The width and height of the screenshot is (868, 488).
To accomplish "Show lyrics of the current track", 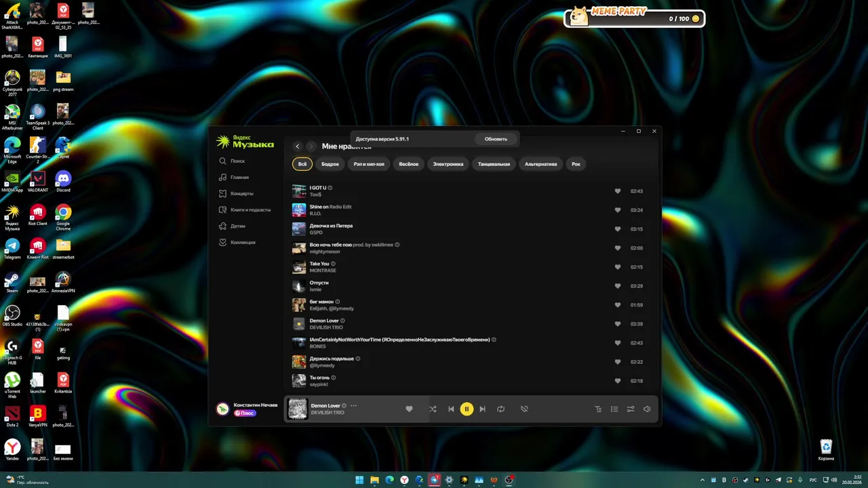I will tap(597, 409).
